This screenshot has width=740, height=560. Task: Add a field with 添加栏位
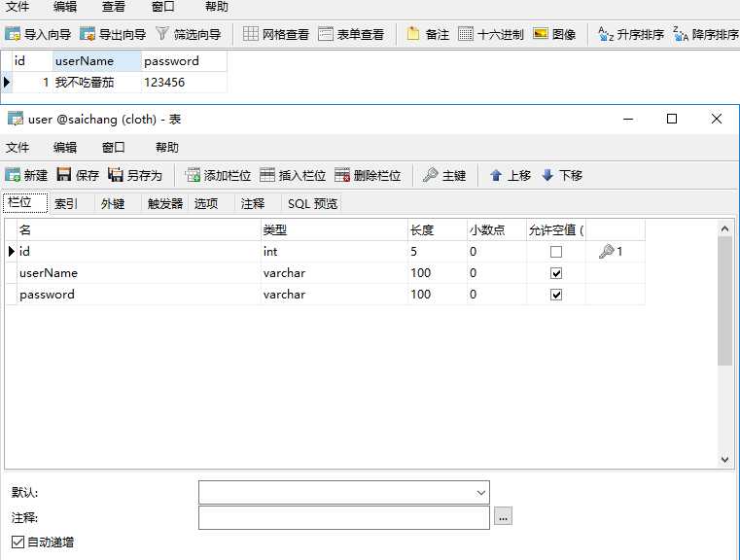(218, 175)
